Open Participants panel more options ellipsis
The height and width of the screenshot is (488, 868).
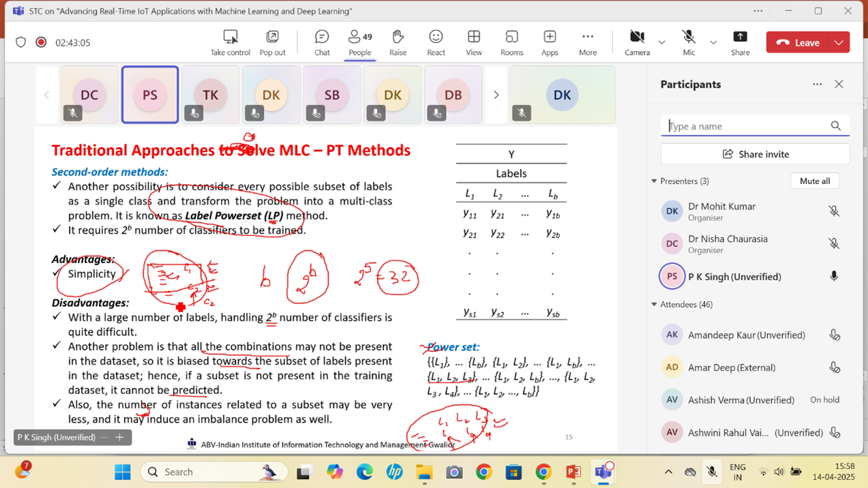pos(817,85)
